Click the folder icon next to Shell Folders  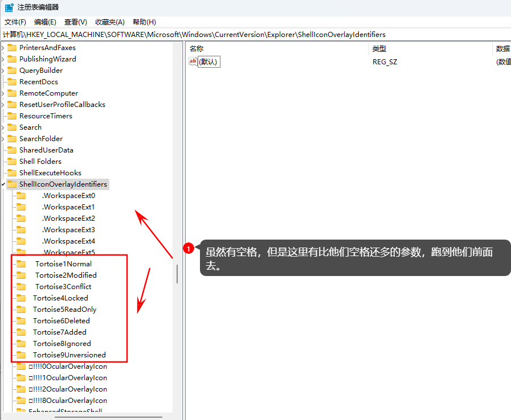pos(11,161)
